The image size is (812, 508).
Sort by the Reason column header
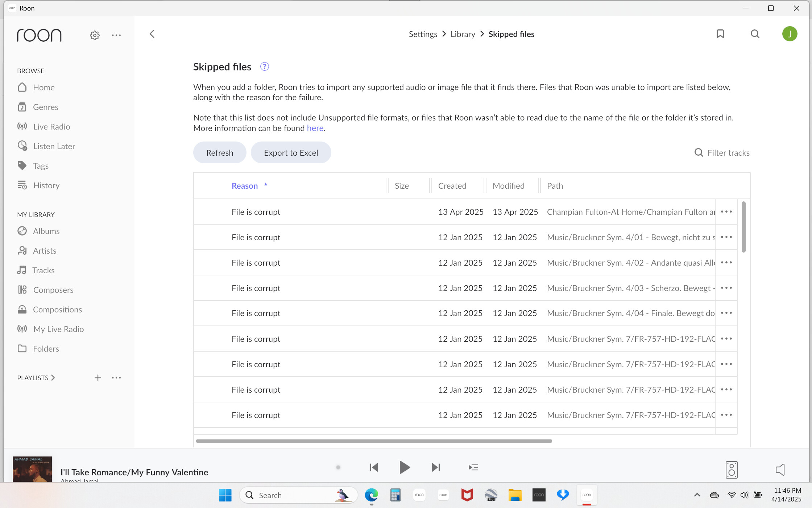(x=245, y=186)
